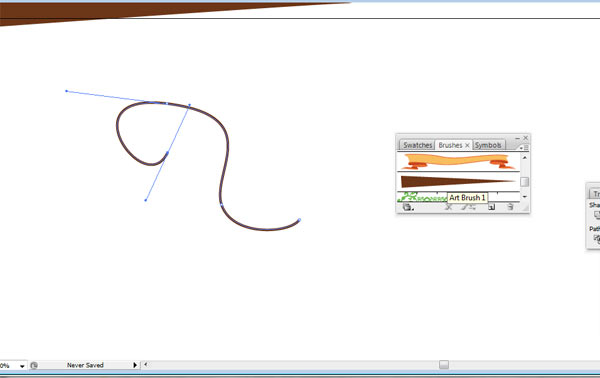This screenshot has width=600, height=378.
Task: Click Remove Brush Stroke icon
Action: [x=449, y=207]
